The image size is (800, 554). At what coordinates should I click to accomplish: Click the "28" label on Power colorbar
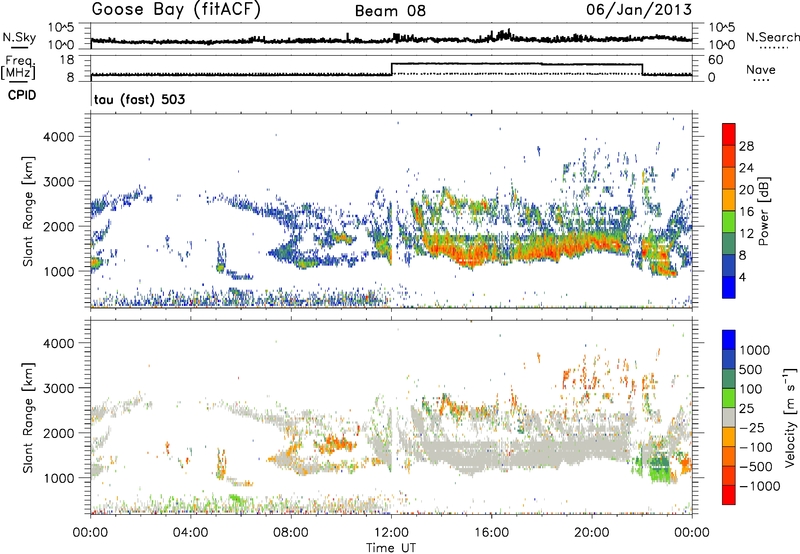click(x=746, y=146)
